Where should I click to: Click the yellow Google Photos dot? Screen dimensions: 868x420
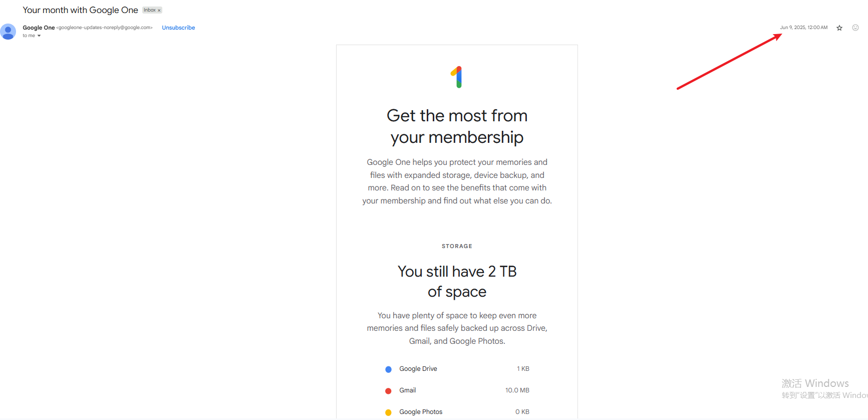388,412
